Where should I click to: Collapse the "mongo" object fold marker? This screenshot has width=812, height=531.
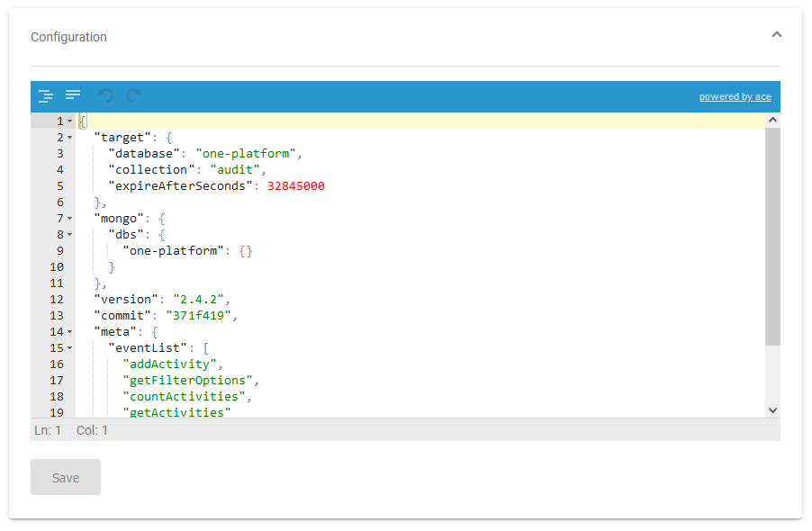(68, 218)
